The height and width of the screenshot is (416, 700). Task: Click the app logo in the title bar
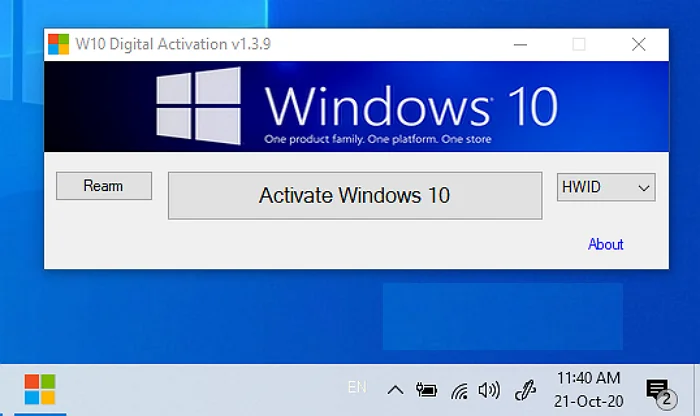tap(59, 44)
